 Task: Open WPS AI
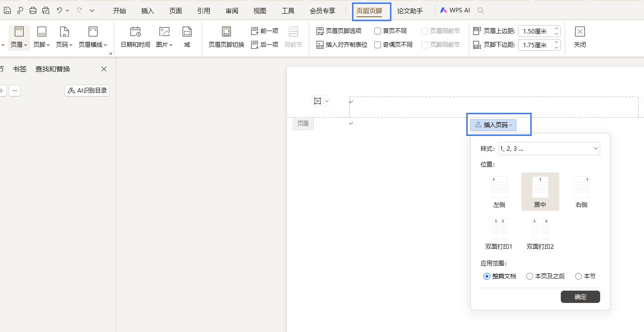click(x=455, y=10)
